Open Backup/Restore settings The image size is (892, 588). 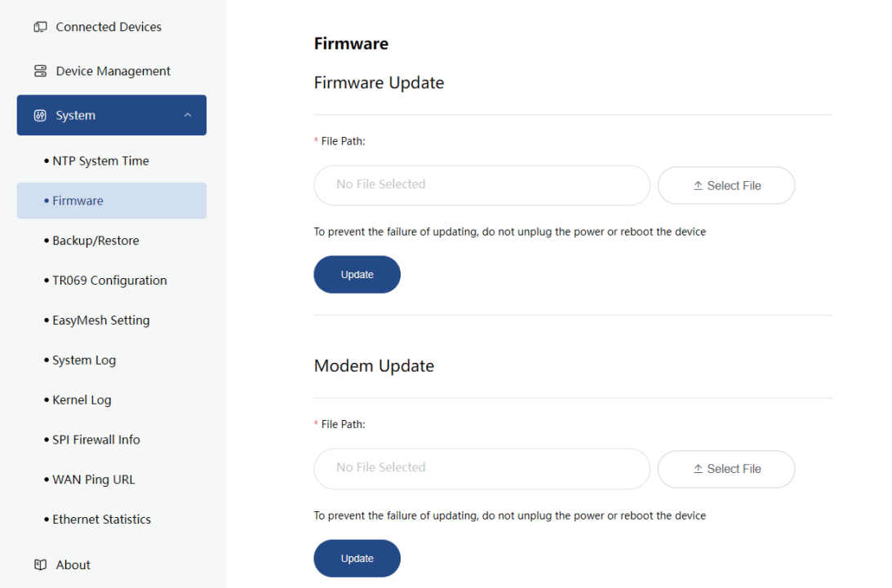tap(95, 241)
